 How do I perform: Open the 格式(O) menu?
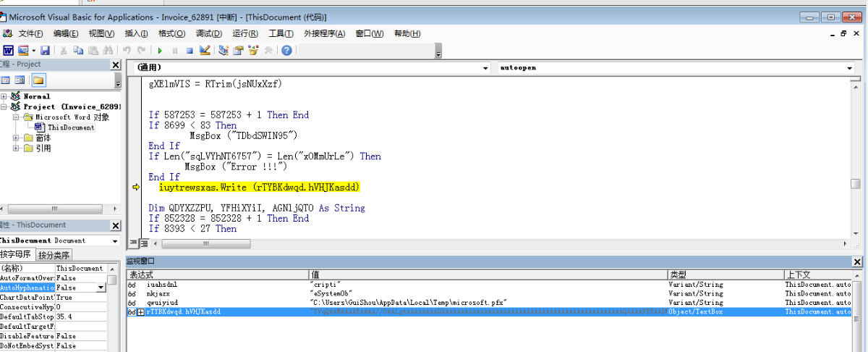(171, 33)
